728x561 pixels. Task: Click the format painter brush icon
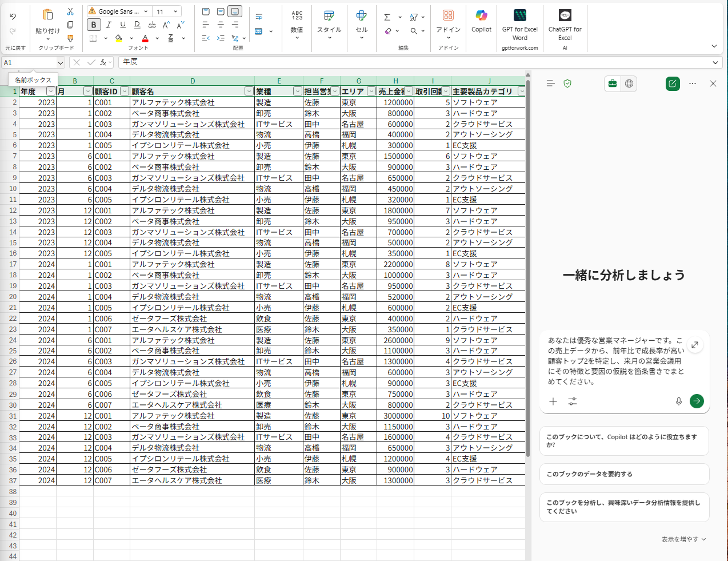click(70, 38)
